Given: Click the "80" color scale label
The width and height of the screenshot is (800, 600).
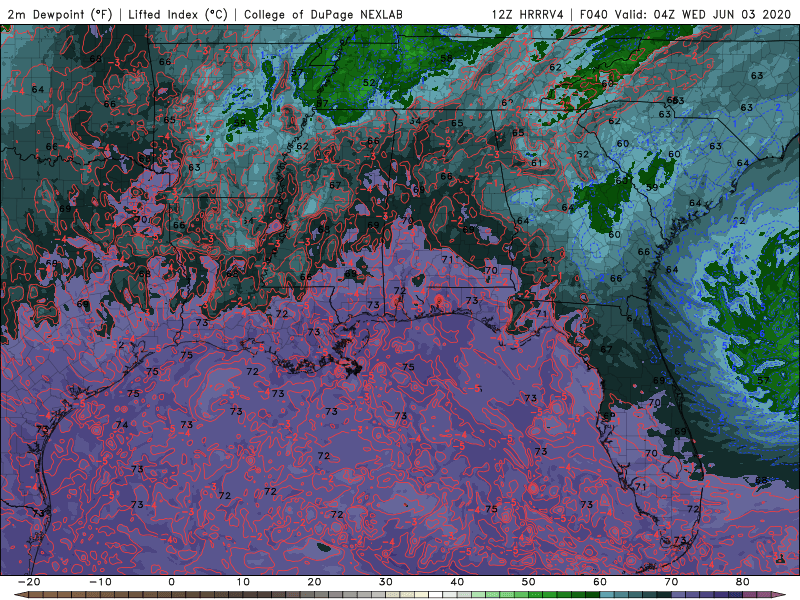Looking at the screenshot, I should (743, 582).
